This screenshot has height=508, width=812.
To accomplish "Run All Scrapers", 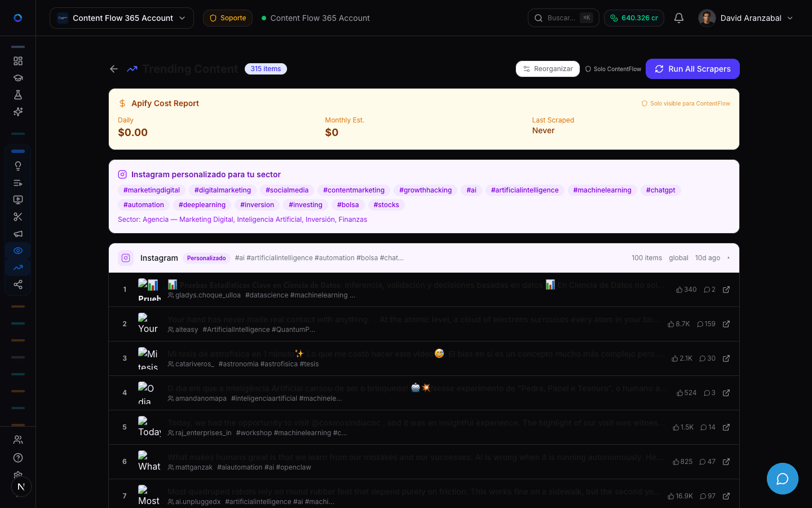I will pyautogui.click(x=692, y=69).
